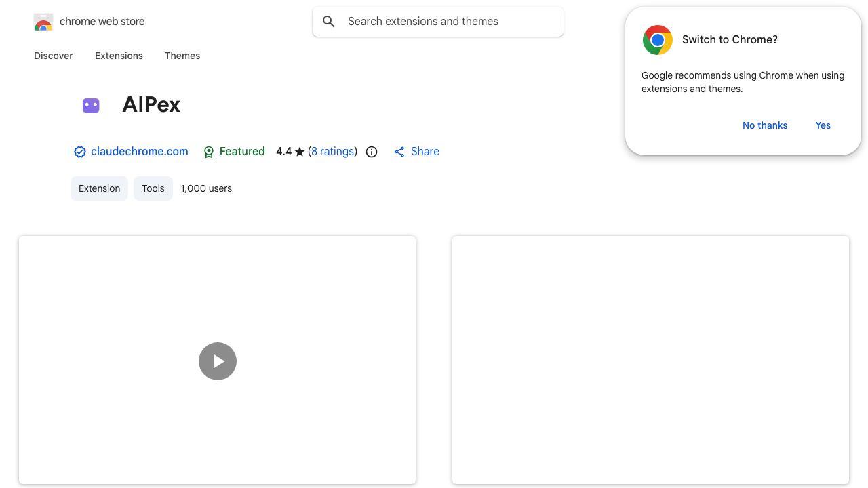Click the ratings info circle icon
Viewport: 868px width, 488px height.
(372, 152)
